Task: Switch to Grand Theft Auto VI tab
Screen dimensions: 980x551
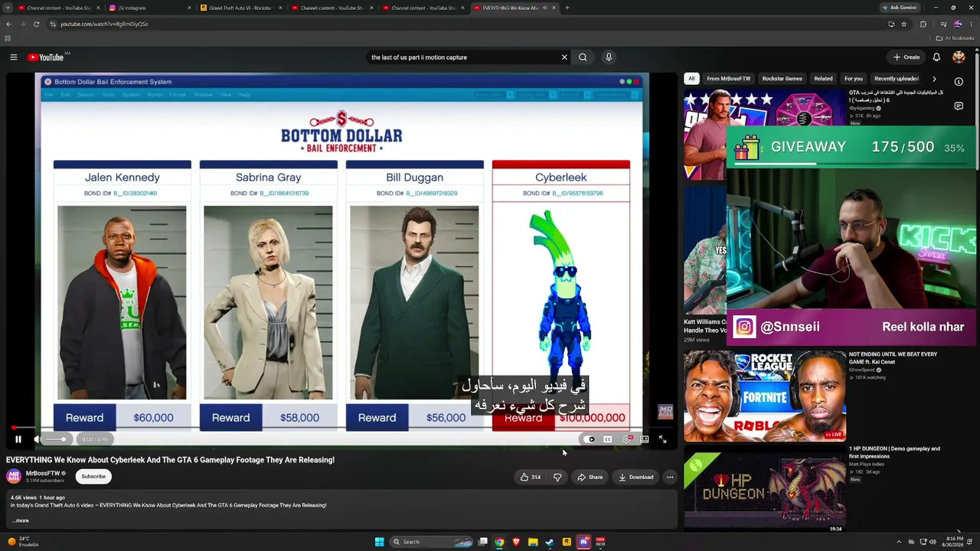Action: 242,8
